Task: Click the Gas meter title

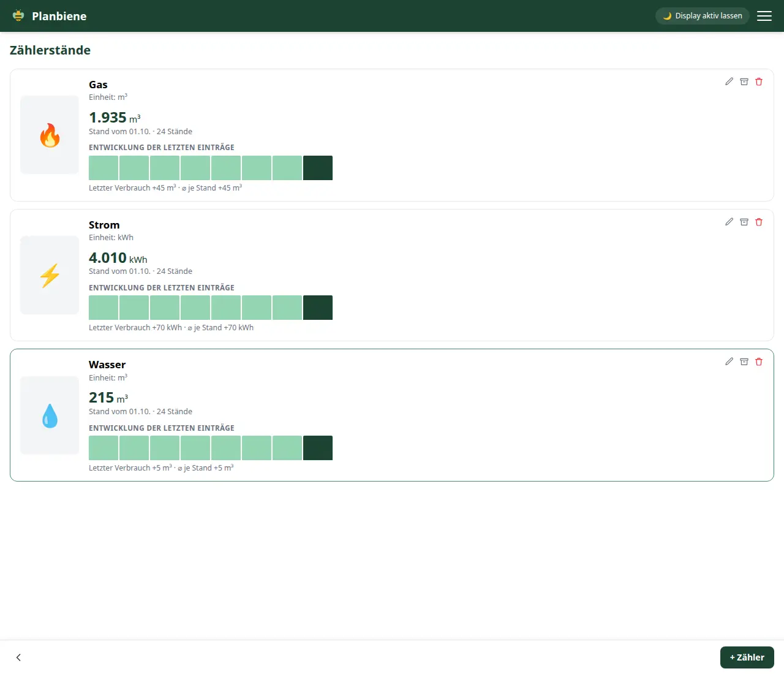Action: [98, 85]
